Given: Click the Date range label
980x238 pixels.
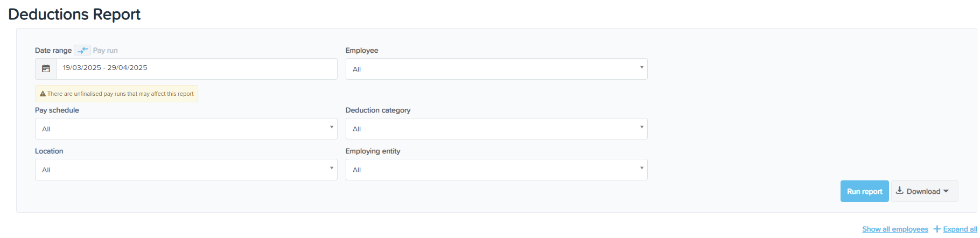Looking at the screenshot, I should click(53, 51).
